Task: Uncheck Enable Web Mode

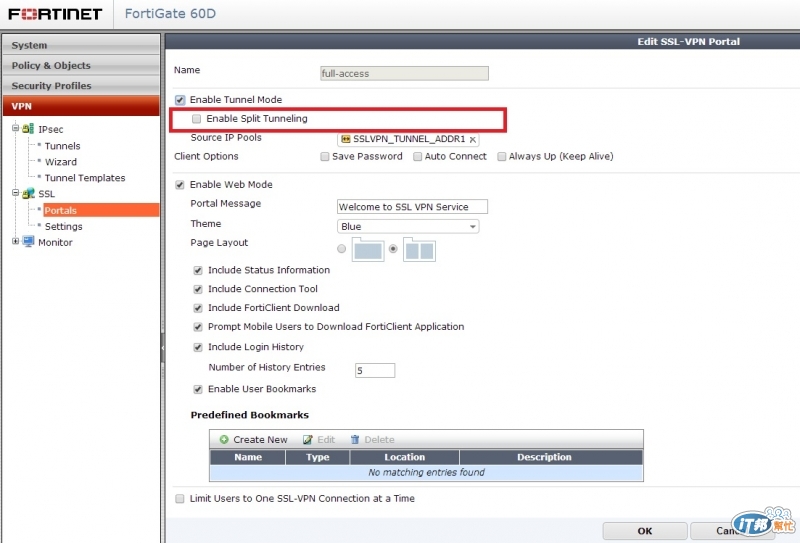Action: [x=180, y=185]
